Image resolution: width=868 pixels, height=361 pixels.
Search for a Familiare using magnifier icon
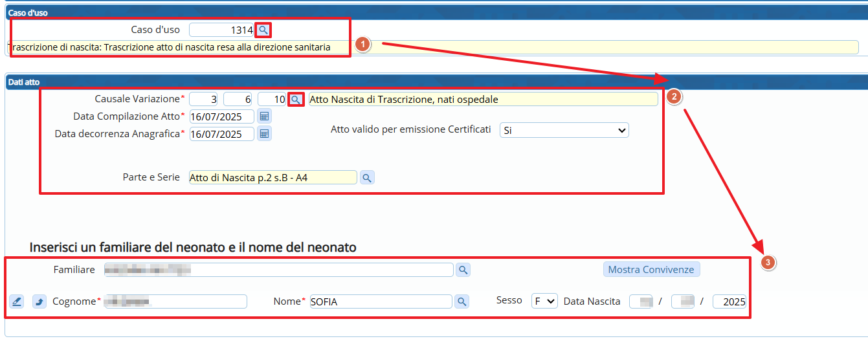tap(463, 270)
